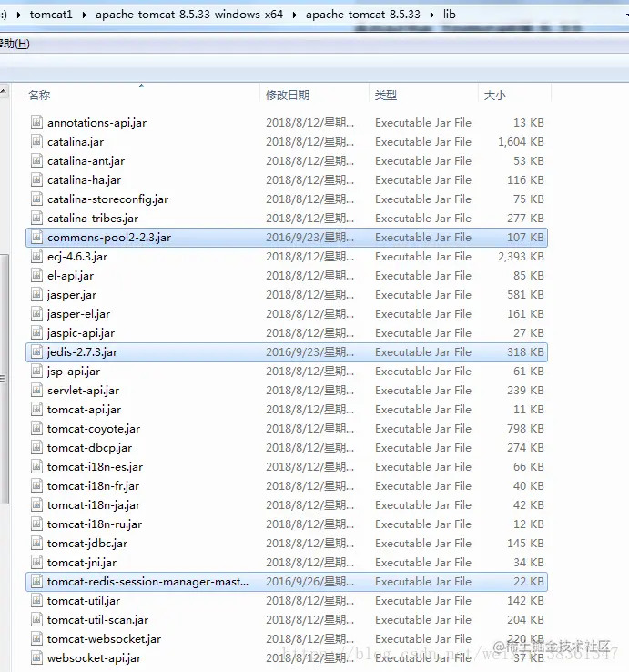This screenshot has height=672, width=629.
Task: Click the navigation pane scrollbar thumb
Action: (x=4, y=380)
